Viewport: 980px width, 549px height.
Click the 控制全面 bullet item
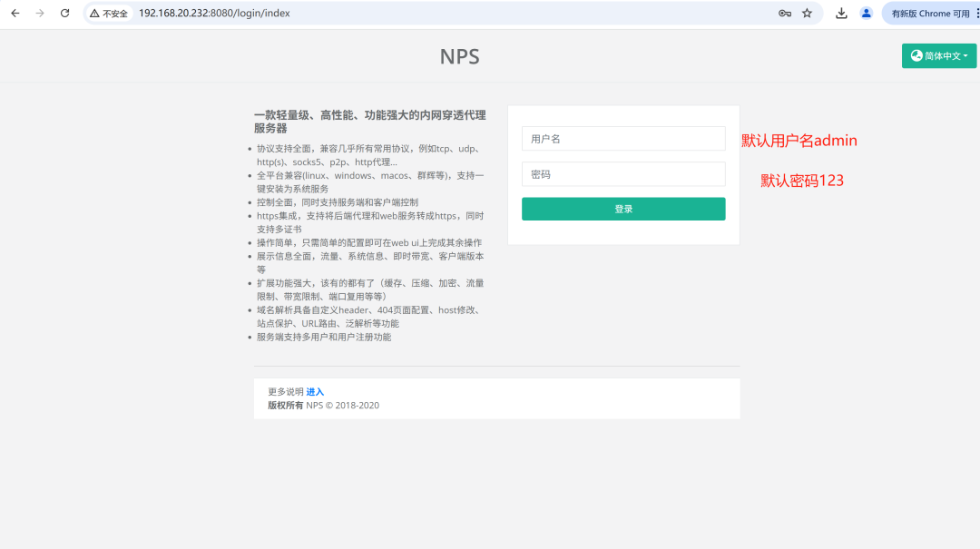tap(338, 202)
